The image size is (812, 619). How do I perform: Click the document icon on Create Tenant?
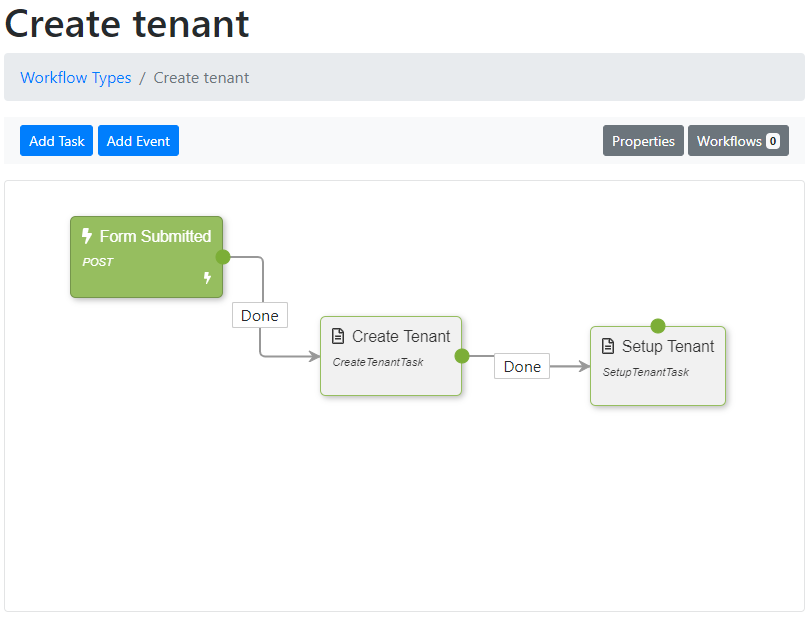coord(338,336)
